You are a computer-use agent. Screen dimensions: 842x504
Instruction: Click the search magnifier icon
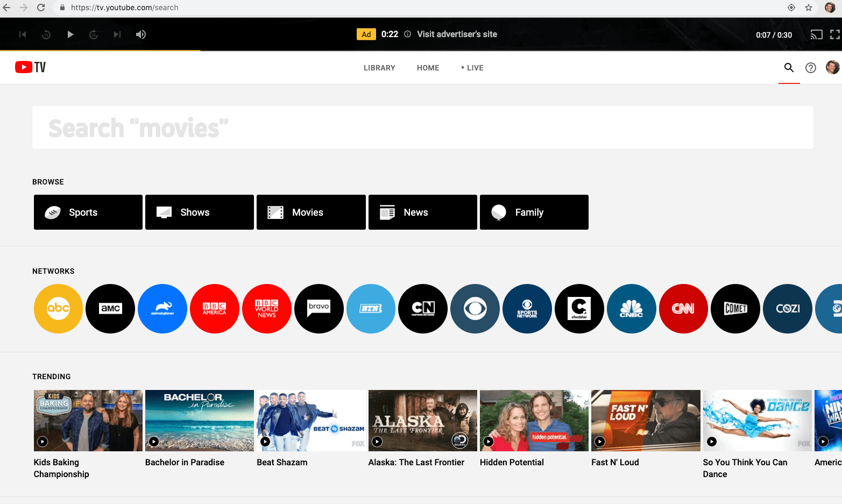[789, 67]
